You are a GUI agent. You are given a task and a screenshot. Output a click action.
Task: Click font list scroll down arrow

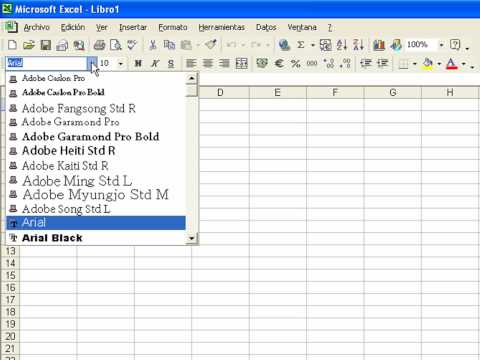[192, 238]
